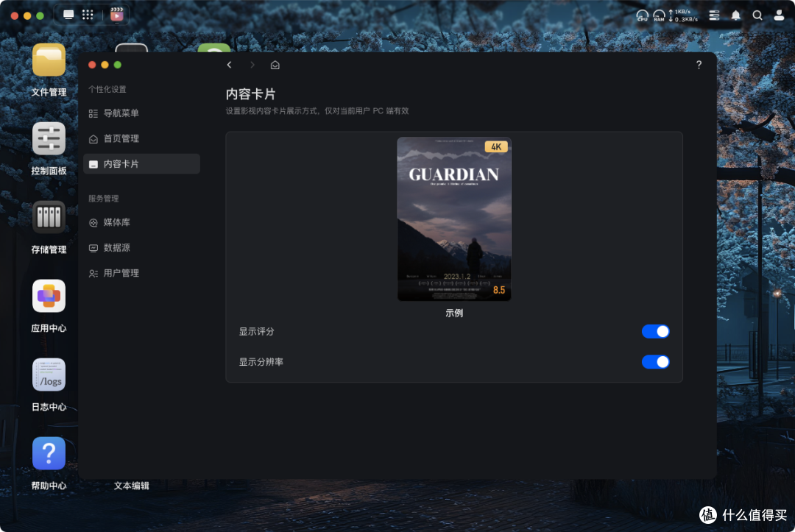The image size is (795, 532).
Task: Select 内容卡片 in sidebar
Action: click(x=141, y=163)
